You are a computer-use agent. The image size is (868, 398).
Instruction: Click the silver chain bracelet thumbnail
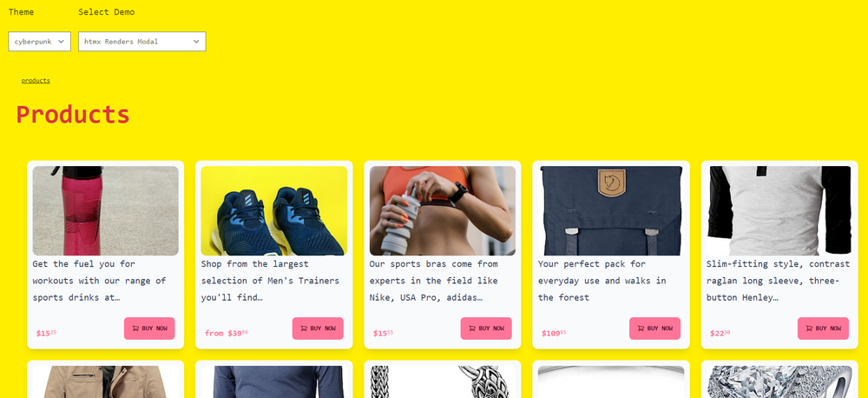[443, 382]
